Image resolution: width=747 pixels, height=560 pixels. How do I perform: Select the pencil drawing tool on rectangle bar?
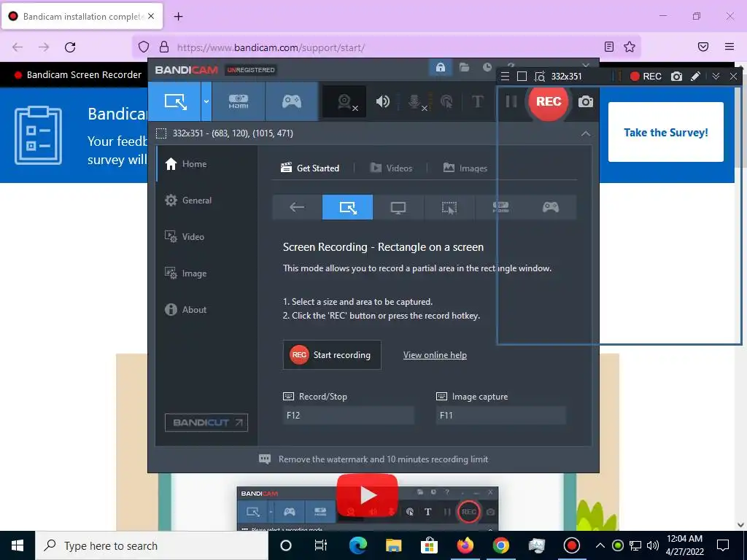pos(695,76)
